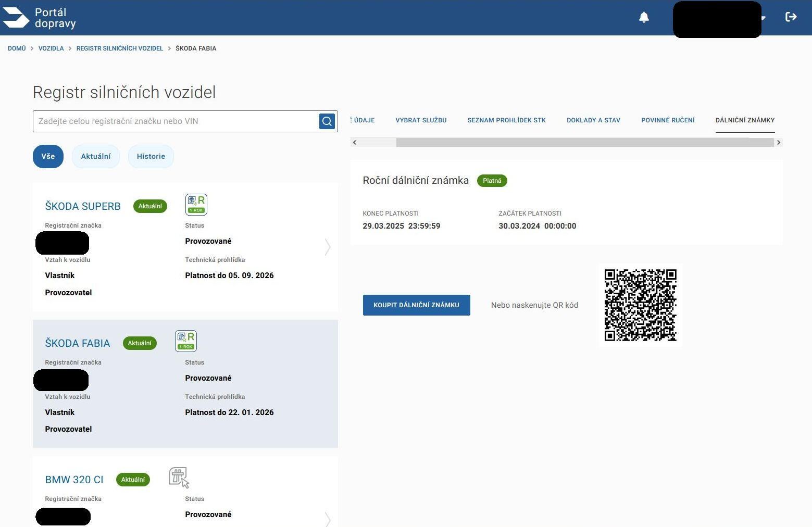The image size is (812, 527).
Task: Expand ŠKODA SUPERB details chevron
Action: 328,247
